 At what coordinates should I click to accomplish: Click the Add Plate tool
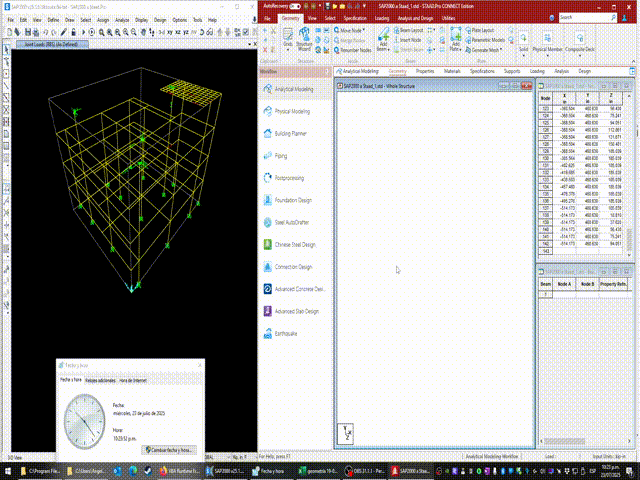(456, 39)
